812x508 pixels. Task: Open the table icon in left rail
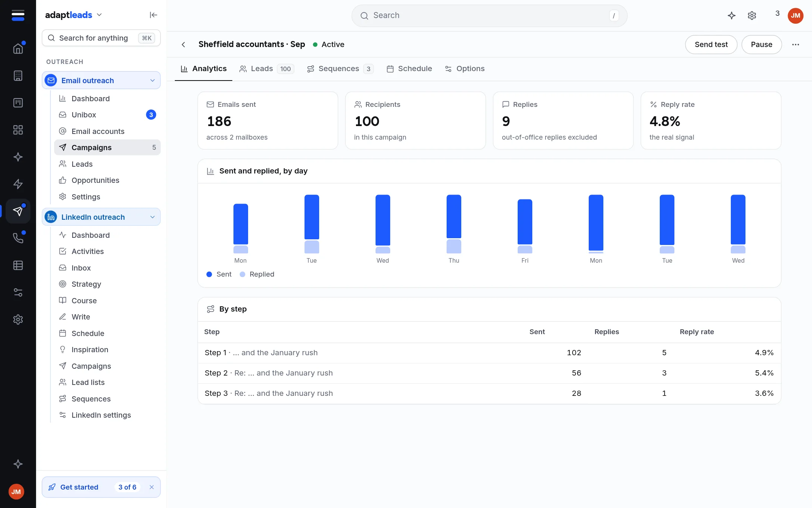pyautogui.click(x=18, y=265)
